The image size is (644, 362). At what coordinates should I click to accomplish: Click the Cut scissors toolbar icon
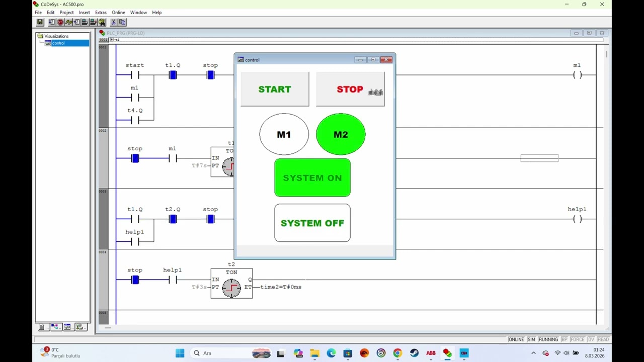(114, 22)
